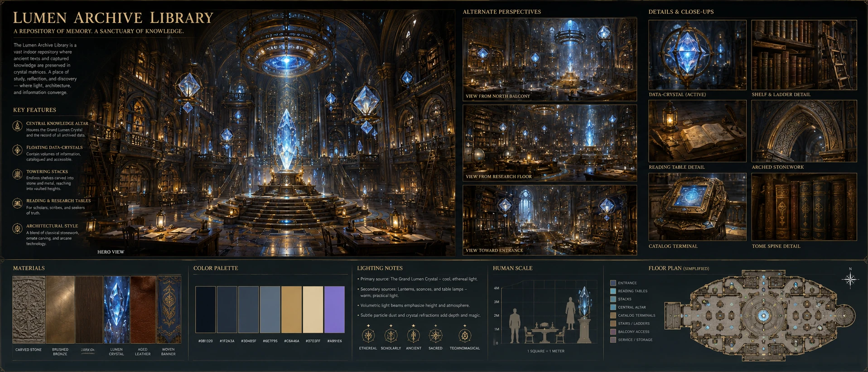Select the Reading & Research Tables icon
This screenshot has height=372, width=868.
pyautogui.click(x=17, y=203)
